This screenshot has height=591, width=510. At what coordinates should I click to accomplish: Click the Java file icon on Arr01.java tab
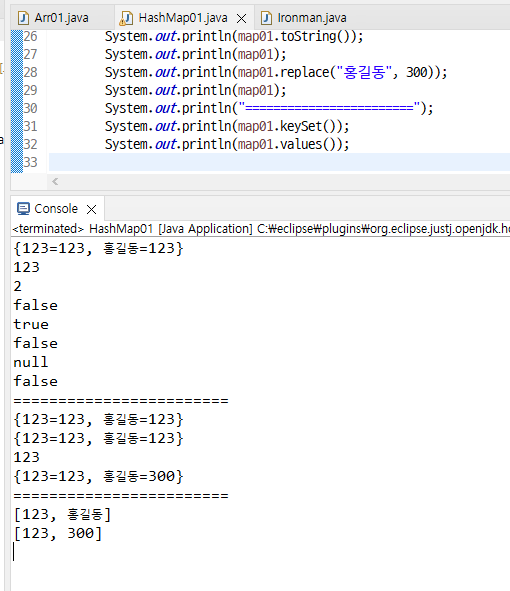click(23, 18)
